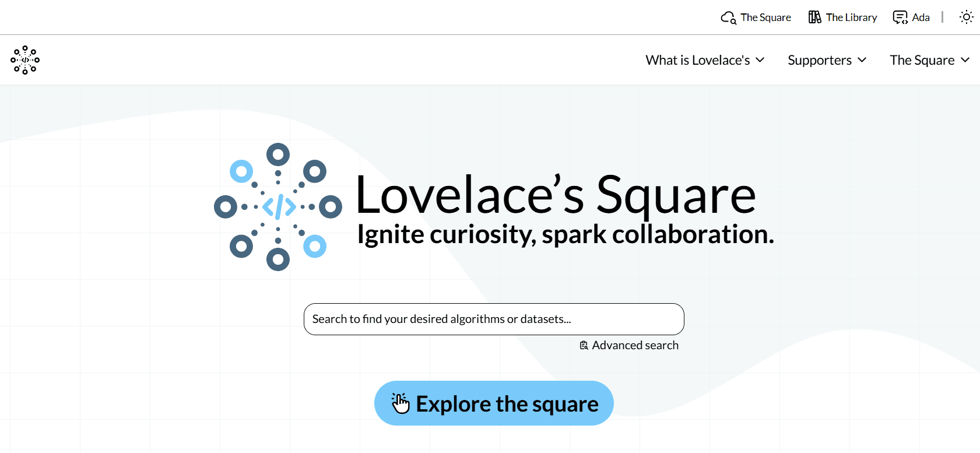Screen dimensions: 980x453
Task: Click the algorithms and datasets search field
Action: tap(493, 319)
